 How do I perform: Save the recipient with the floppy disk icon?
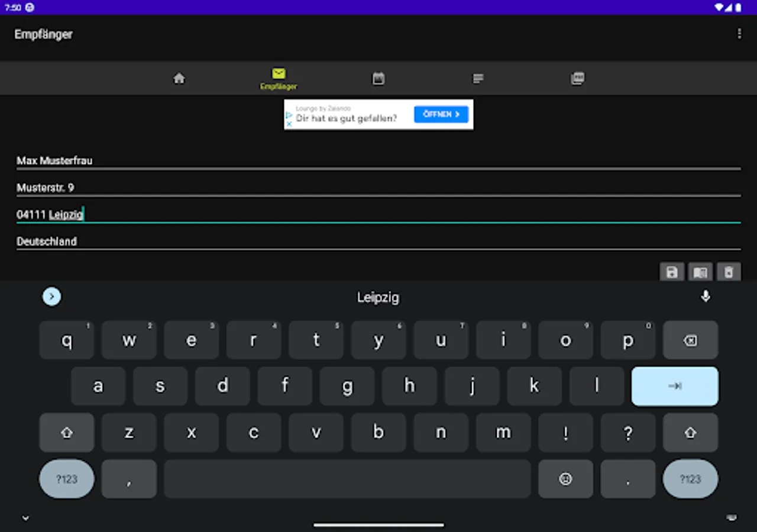672,272
